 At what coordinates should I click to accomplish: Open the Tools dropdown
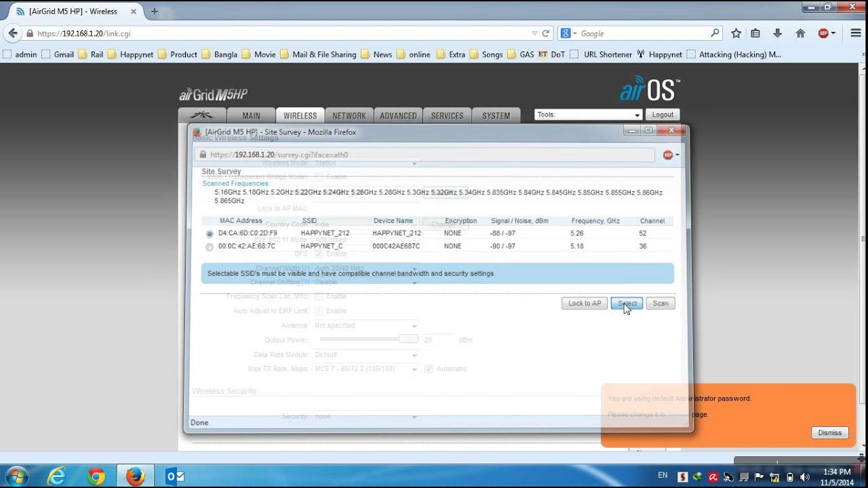pos(588,115)
